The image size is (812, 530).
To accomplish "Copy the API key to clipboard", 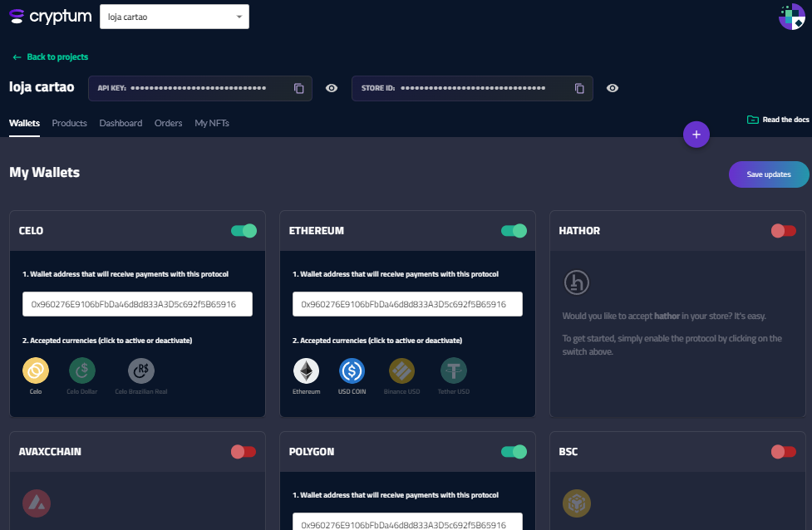I will (298, 88).
